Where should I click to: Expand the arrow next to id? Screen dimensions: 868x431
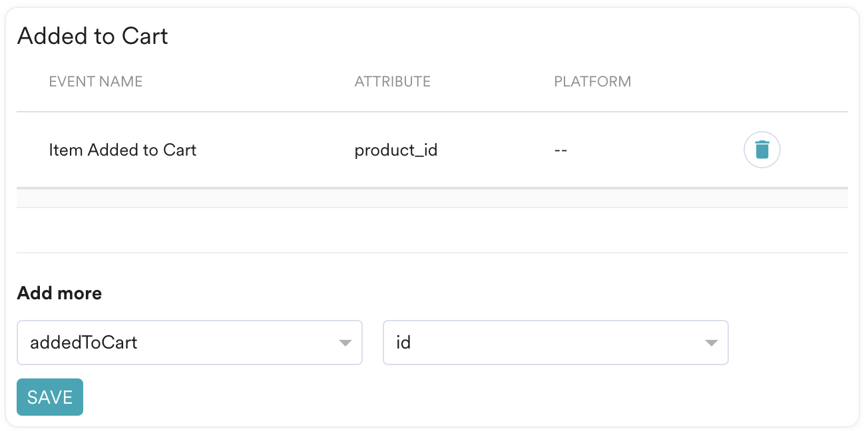point(711,343)
